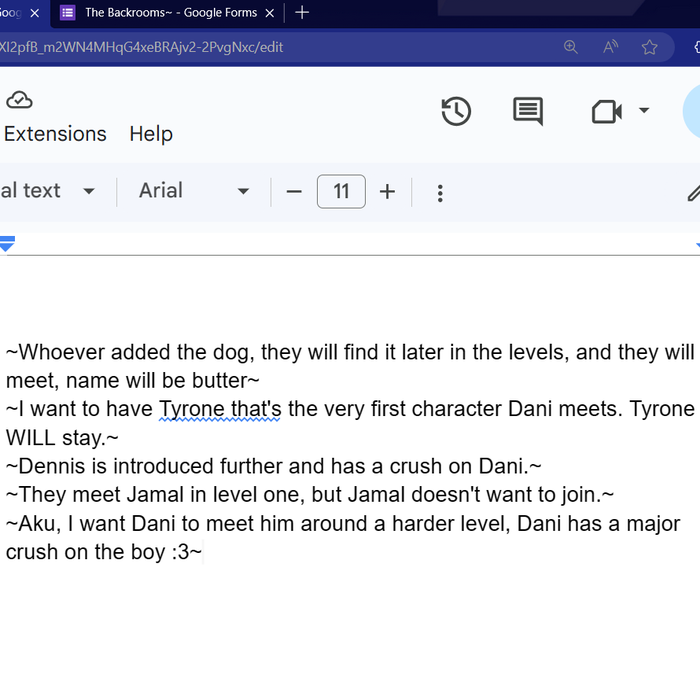Click the left indent marker on ruler
The image size is (700, 700).
click(x=6, y=243)
